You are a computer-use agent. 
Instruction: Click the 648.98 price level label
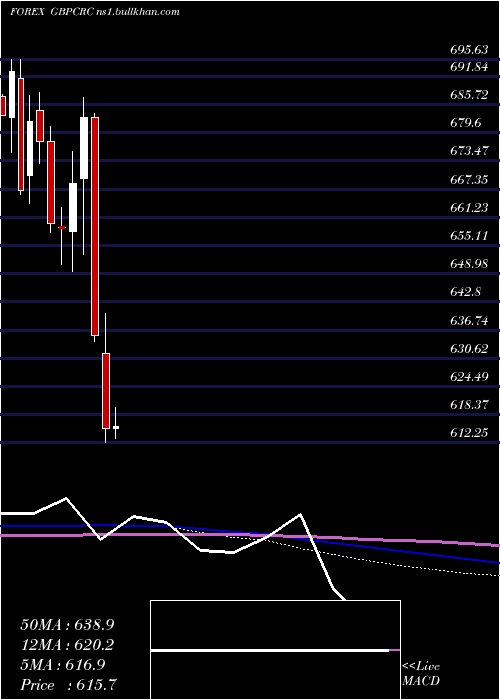tap(468, 263)
